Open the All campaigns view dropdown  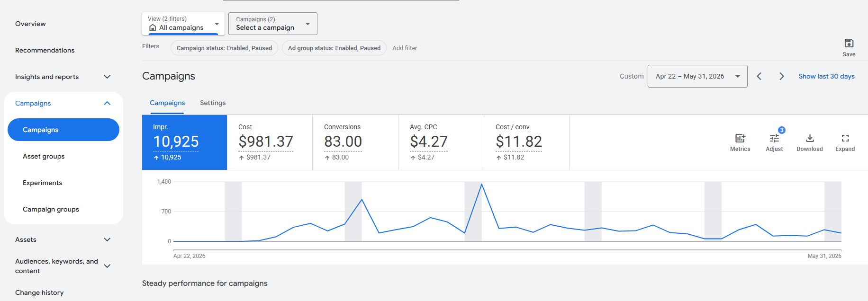tap(183, 24)
